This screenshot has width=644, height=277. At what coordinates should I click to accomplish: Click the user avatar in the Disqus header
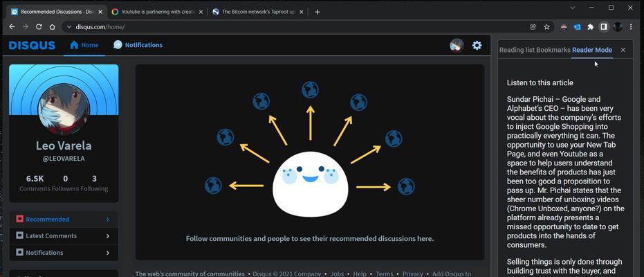coord(457,46)
